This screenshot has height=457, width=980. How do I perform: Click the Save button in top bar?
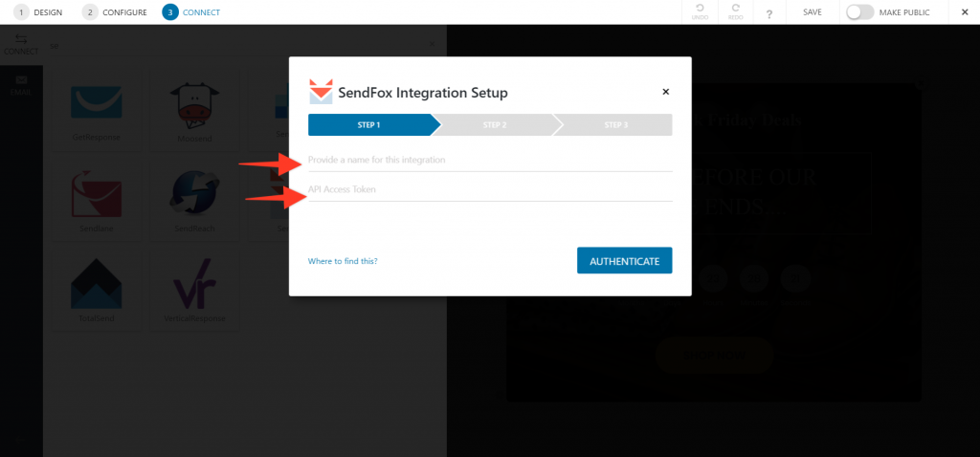pos(812,12)
